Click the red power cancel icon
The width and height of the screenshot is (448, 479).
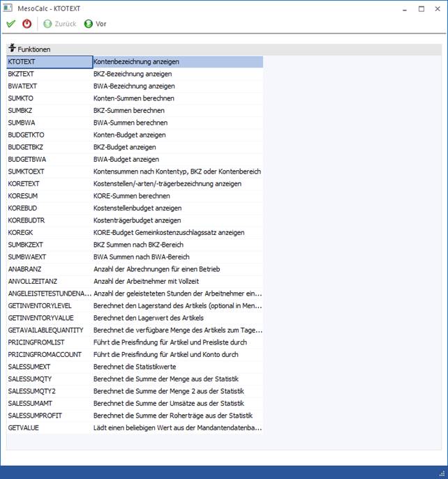(27, 24)
